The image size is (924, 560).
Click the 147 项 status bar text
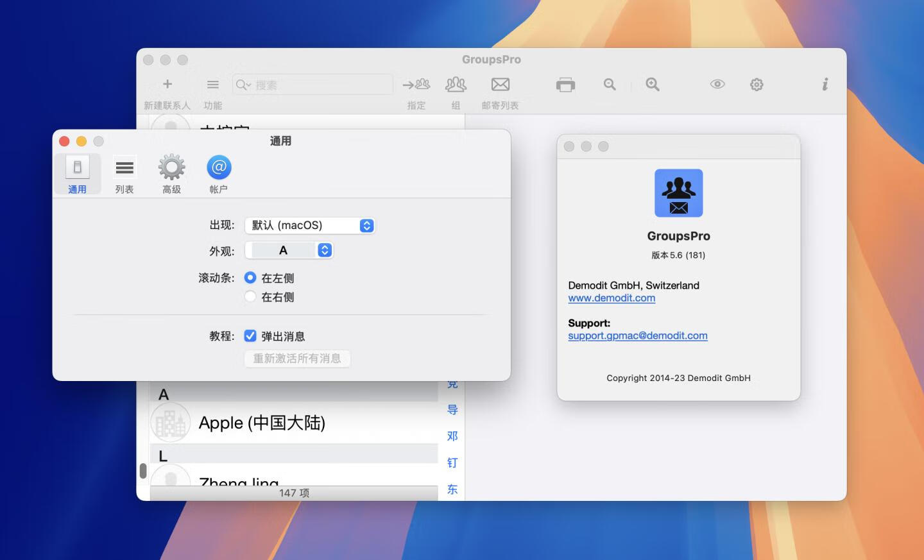[294, 493]
